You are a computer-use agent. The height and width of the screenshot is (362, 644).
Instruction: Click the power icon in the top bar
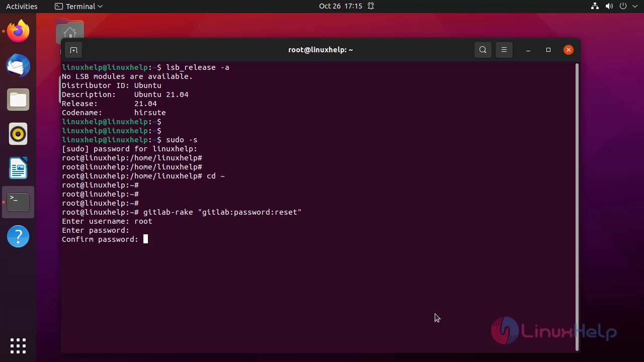(x=623, y=7)
